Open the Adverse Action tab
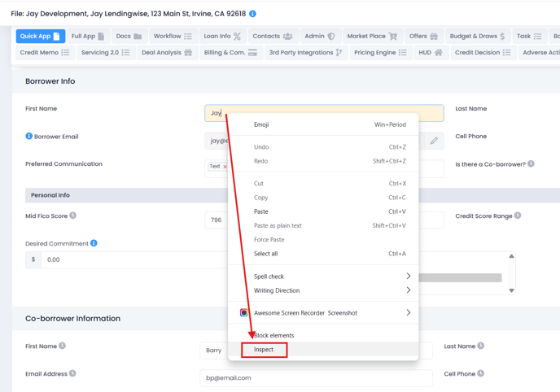Viewport: 560px width, 392px height. tap(540, 52)
